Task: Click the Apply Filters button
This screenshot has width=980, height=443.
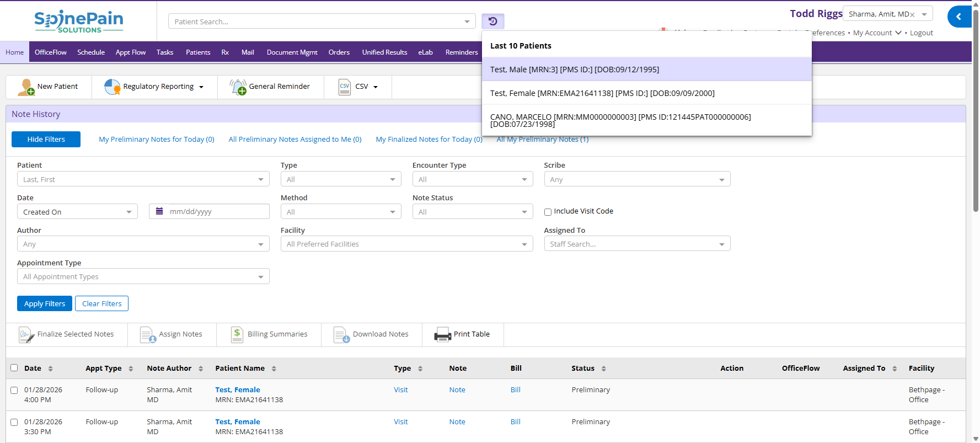Action: coord(45,303)
